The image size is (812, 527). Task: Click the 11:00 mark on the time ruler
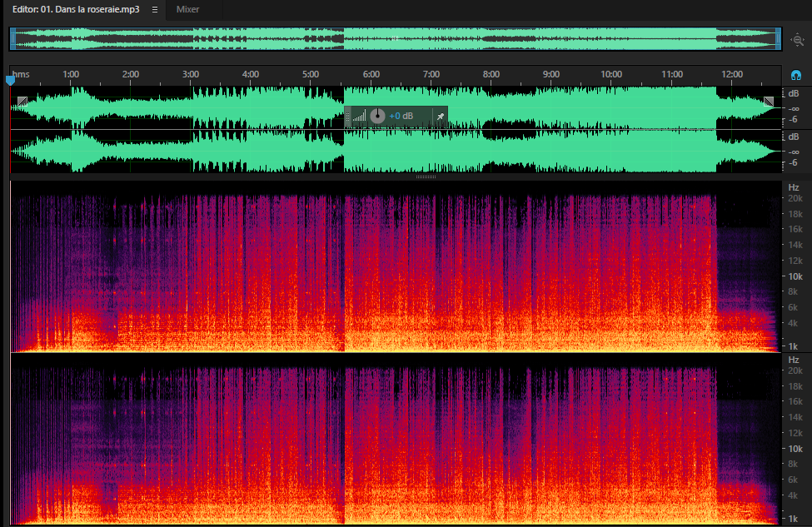[x=672, y=75]
